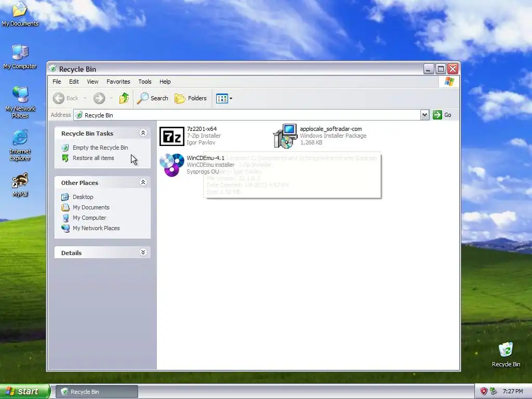Go to Desktop in Other Places
The image size is (532, 399).
click(x=83, y=197)
